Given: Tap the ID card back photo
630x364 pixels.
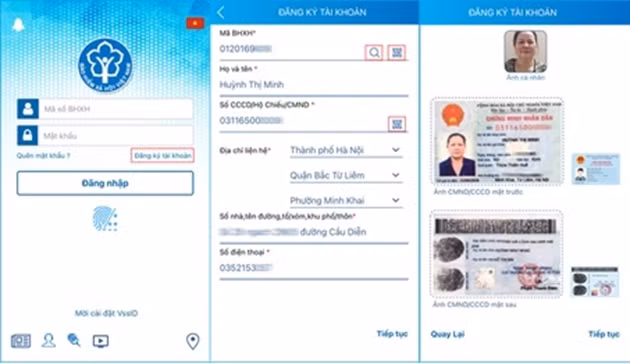Looking at the screenshot, I should [496, 254].
